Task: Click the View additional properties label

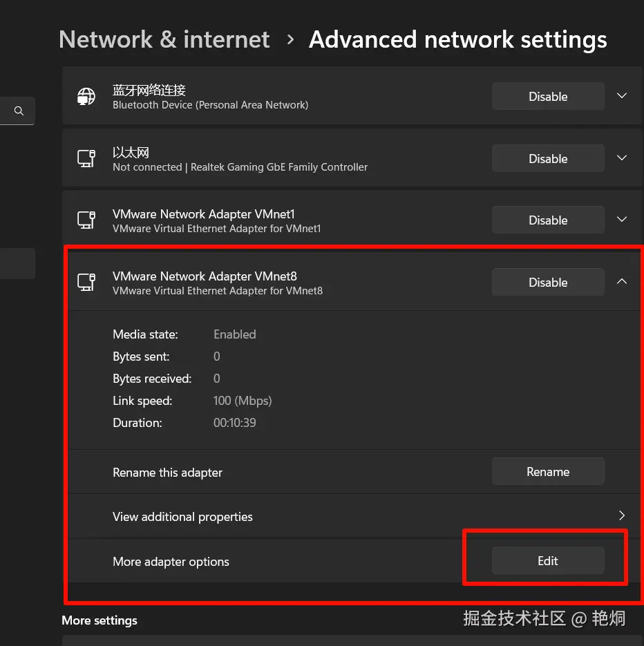Action: 182,517
